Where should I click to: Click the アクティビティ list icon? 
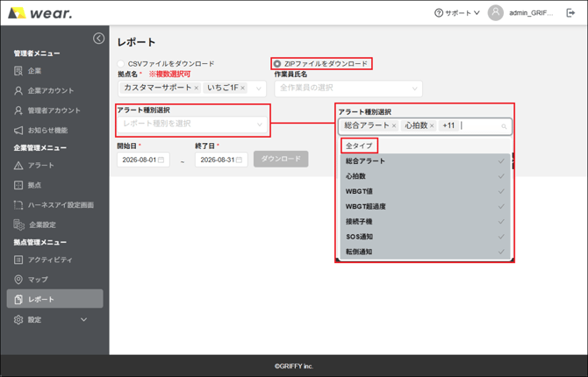point(18,260)
